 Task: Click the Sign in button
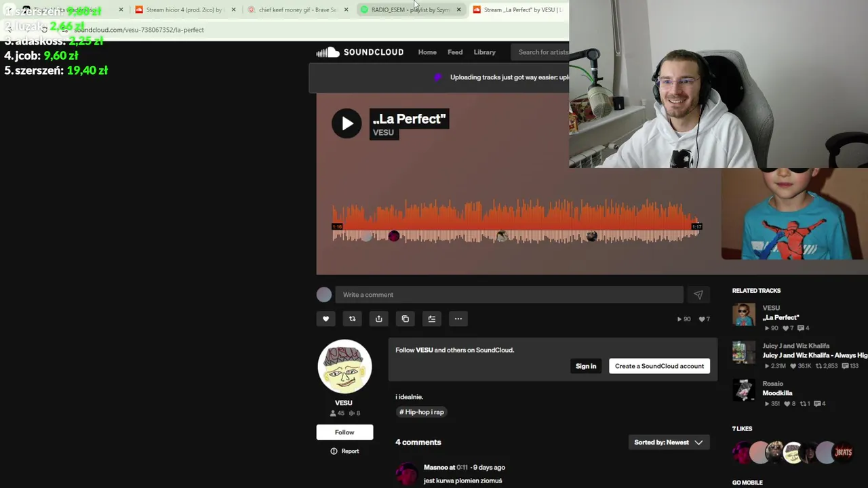586,366
